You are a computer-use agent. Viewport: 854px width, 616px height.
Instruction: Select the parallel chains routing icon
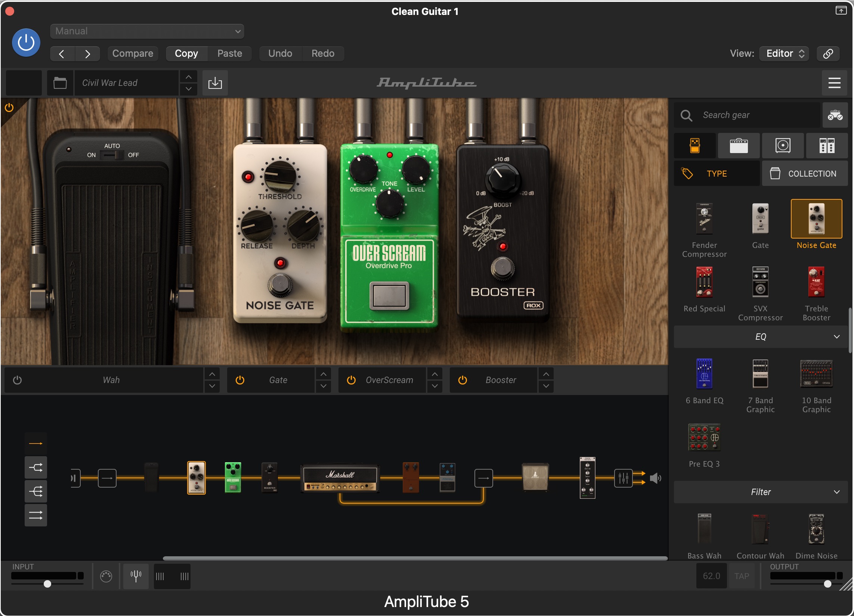pyautogui.click(x=36, y=515)
